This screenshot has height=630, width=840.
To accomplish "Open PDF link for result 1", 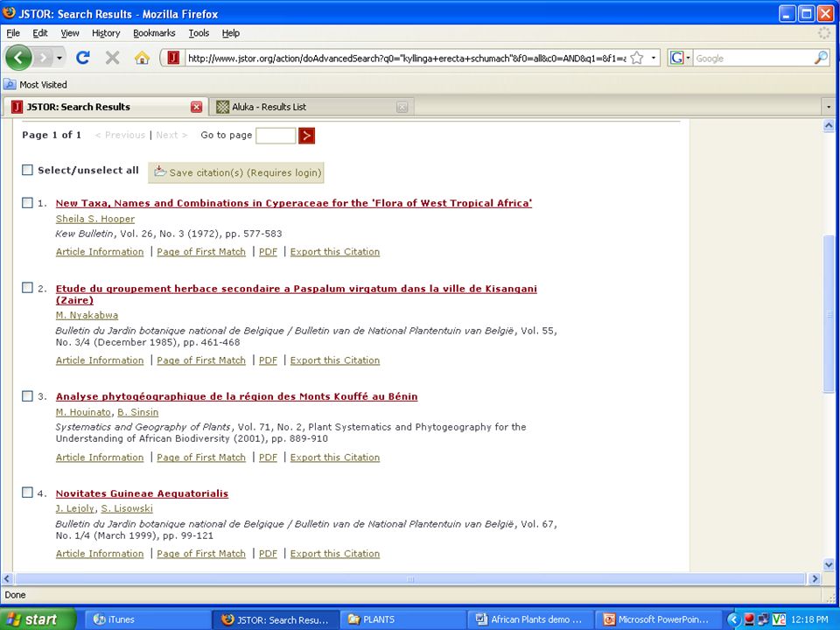I will tap(268, 252).
